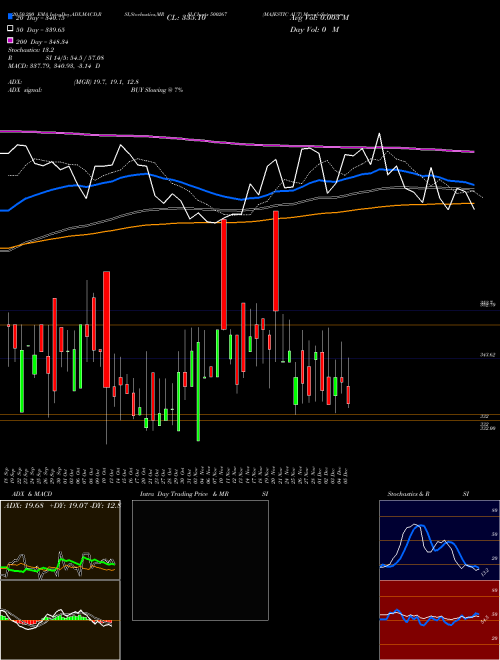This screenshot has height=660, width=500.
Task: Click the blue 20 Day legend swatch
Action: 10,16
